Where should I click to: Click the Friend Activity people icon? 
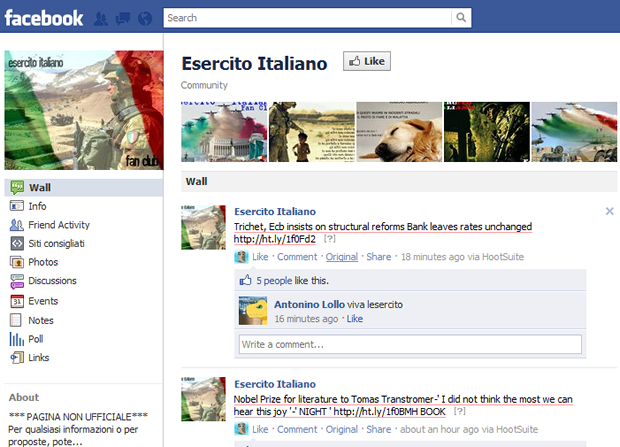pos(17,225)
